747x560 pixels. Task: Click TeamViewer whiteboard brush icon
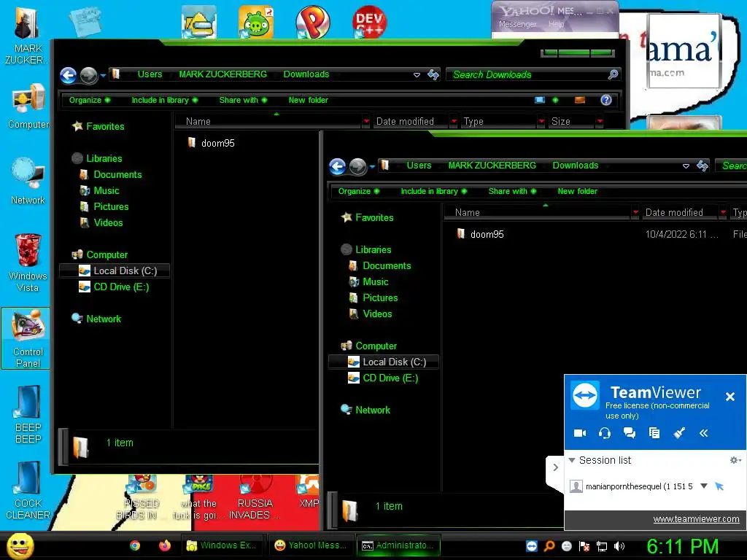point(679,433)
